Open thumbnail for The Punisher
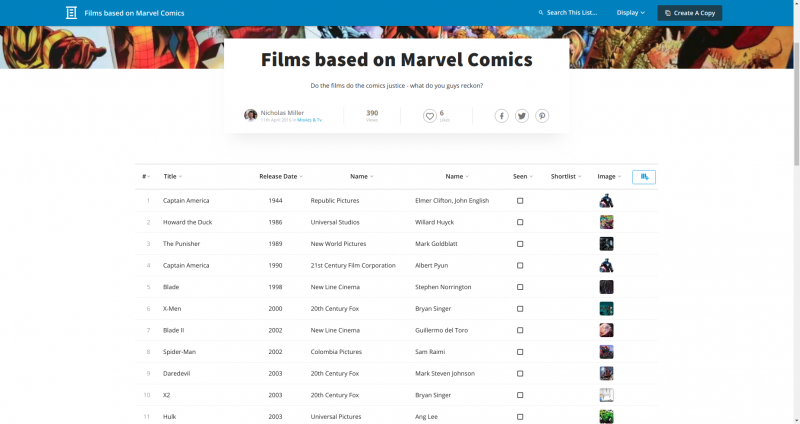The height and width of the screenshot is (424, 800). pyautogui.click(x=606, y=244)
